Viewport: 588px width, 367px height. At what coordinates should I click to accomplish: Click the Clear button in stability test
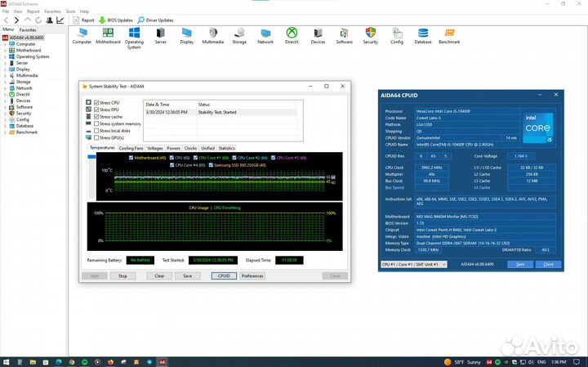[159, 275]
